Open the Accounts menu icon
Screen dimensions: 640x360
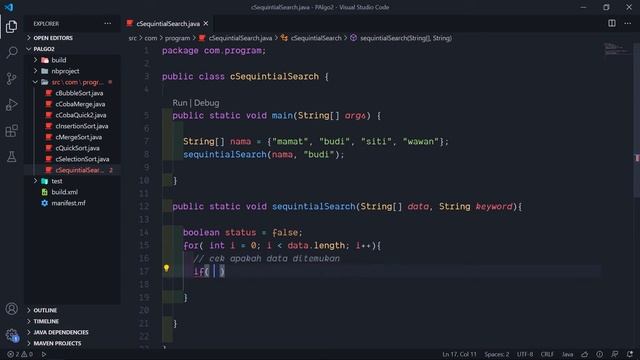(11, 309)
